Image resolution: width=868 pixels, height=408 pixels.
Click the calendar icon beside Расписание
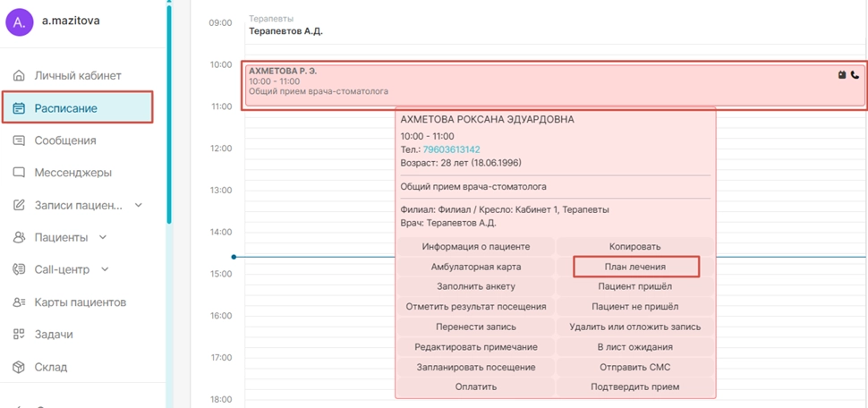(19, 108)
